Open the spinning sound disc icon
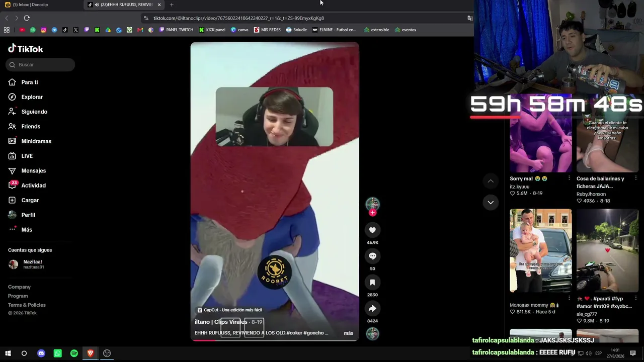This screenshot has height=362, width=644. click(x=372, y=333)
